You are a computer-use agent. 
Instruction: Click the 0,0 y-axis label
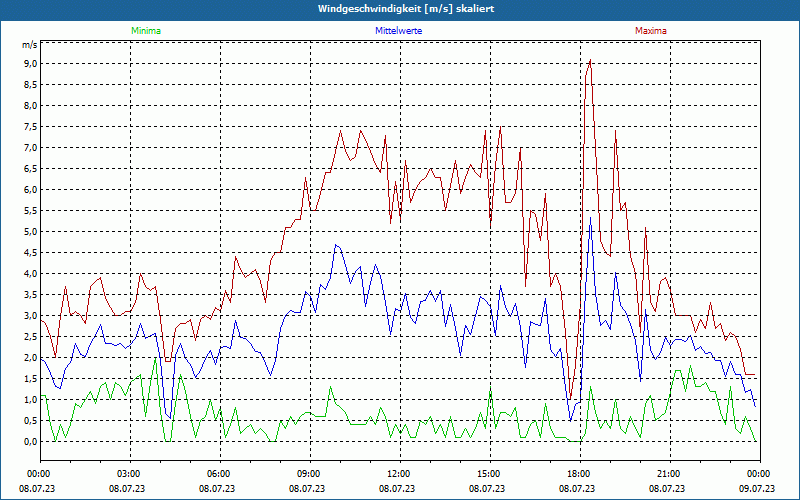[31, 442]
